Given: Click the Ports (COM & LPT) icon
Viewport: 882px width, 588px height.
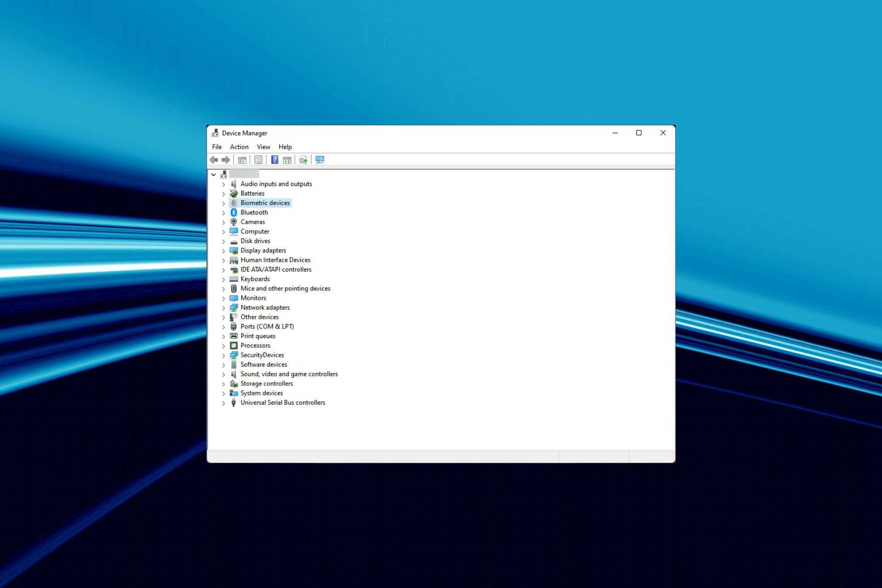Looking at the screenshot, I should 233,327.
